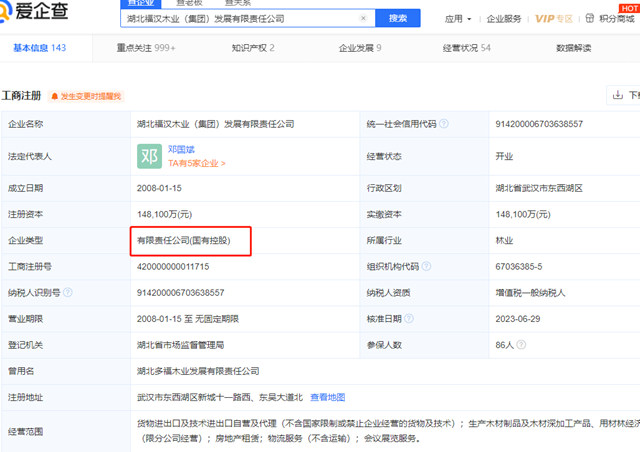This screenshot has width=640, height=452.
Task: Click former name 湖北多福木业发展有限责任公司
Action: [x=198, y=371]
